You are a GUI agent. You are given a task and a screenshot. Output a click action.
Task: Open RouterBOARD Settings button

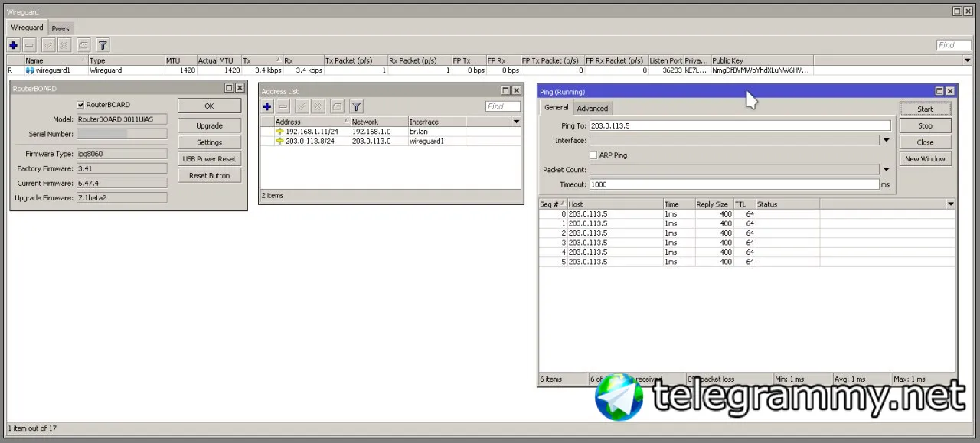tap(209, 142)
